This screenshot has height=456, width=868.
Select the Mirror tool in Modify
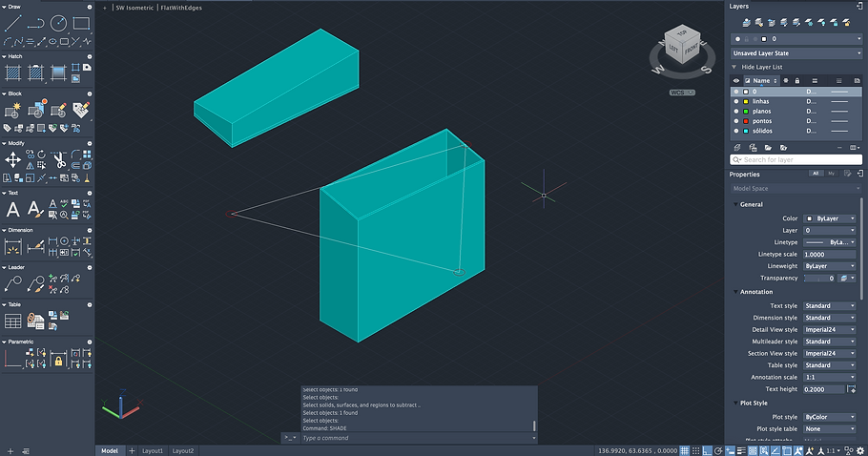[30, 165]
